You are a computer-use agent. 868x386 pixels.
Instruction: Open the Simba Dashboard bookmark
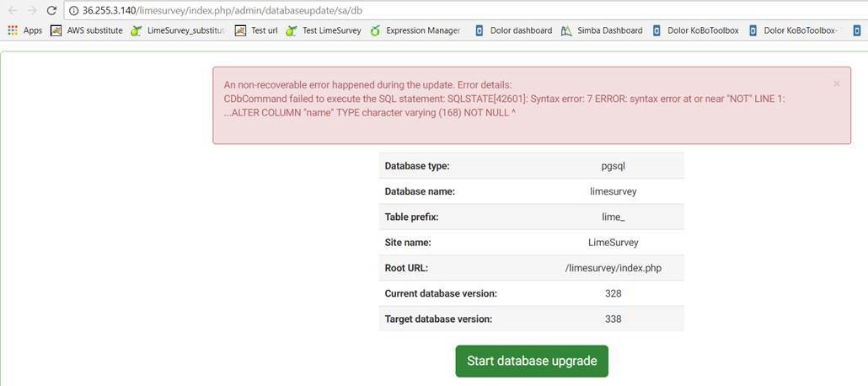point(602,30)
